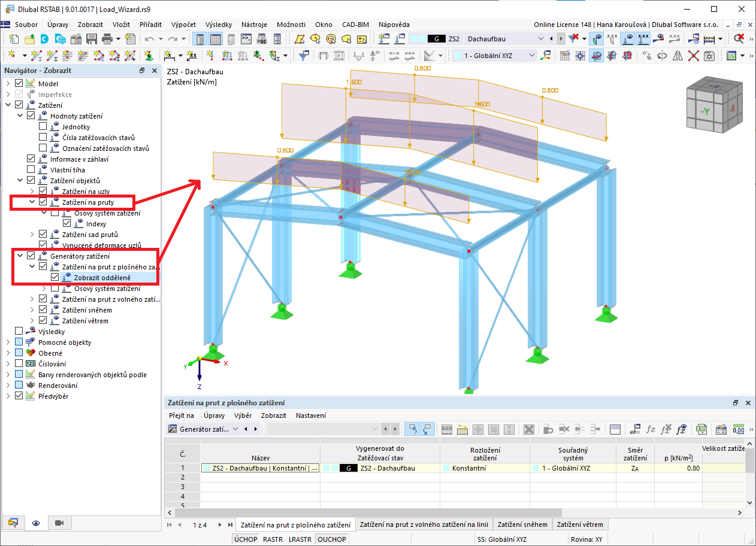756x546 pixels.
Task: Expand the Model tree node
Action: (8, 84)
